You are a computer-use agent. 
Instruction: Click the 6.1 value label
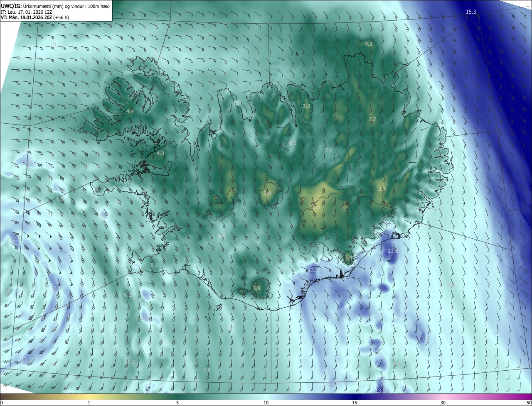point(154,265)
